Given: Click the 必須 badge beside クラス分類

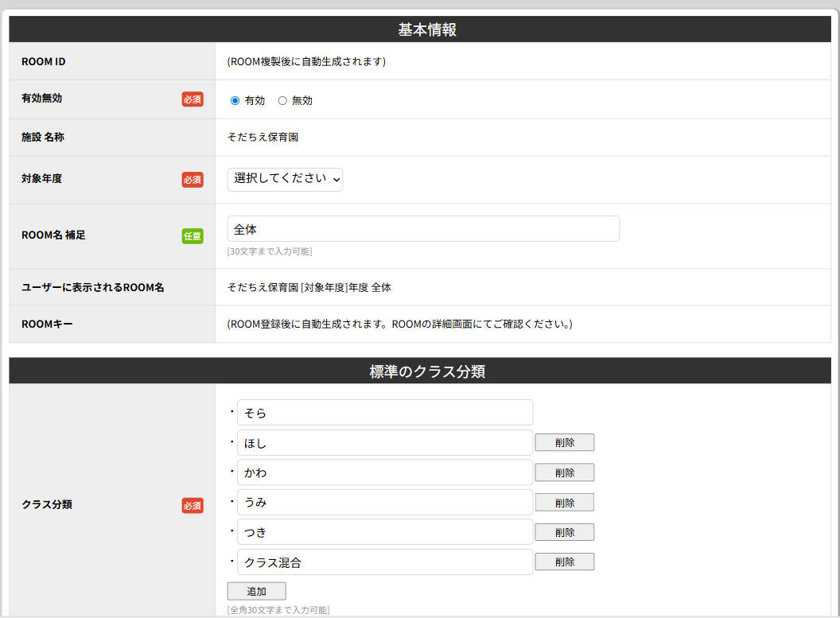Looking at the screenshot, I should click(192, 506).
